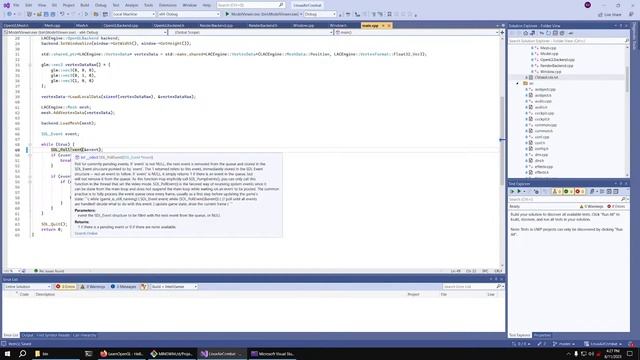Switch to the Call Hierarchy tab

84,335
